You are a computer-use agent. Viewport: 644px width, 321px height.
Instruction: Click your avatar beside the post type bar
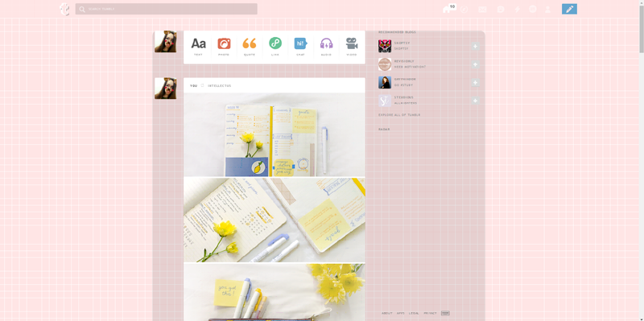coord(166,42)
